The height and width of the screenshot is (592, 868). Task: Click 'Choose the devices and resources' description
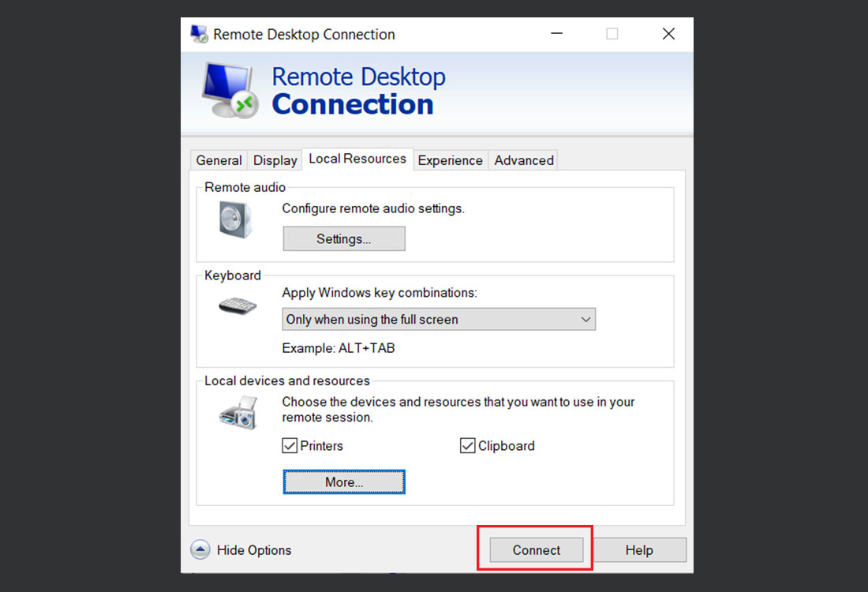pos(458,409)
